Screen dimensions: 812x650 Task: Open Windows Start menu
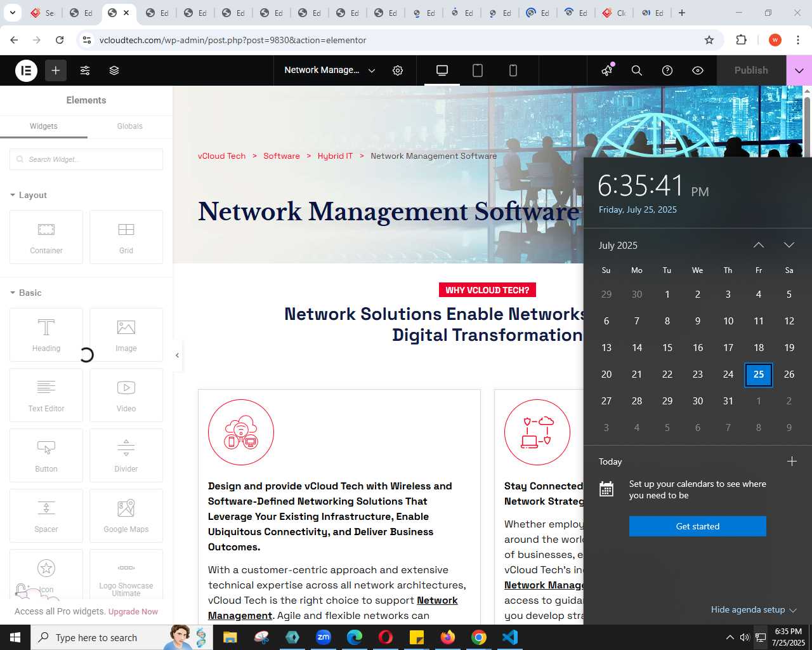pos(15,637)
